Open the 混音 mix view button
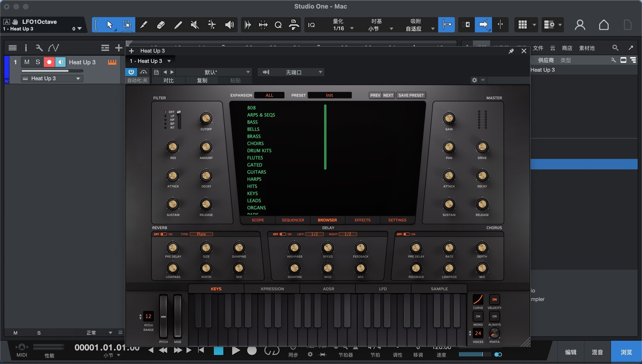Screen dimensions: 642x364 point(597,352)
